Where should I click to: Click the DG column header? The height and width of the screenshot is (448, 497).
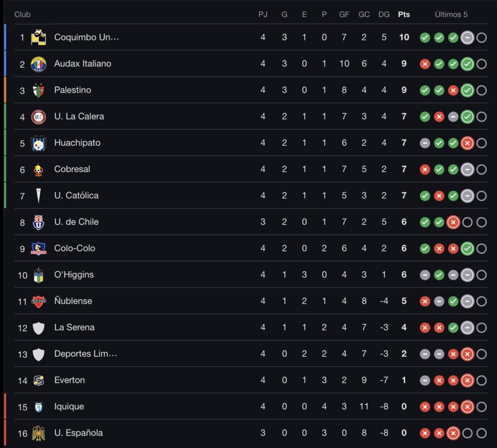(384, 15)
